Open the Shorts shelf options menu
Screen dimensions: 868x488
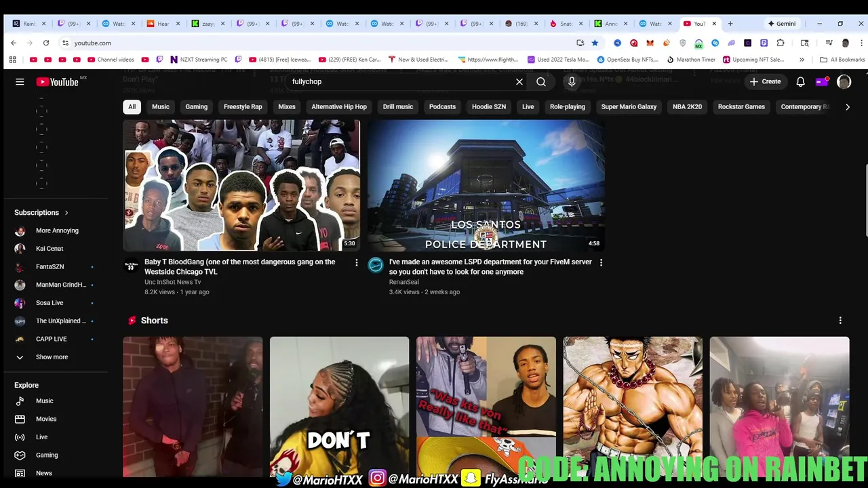(840, 321)
